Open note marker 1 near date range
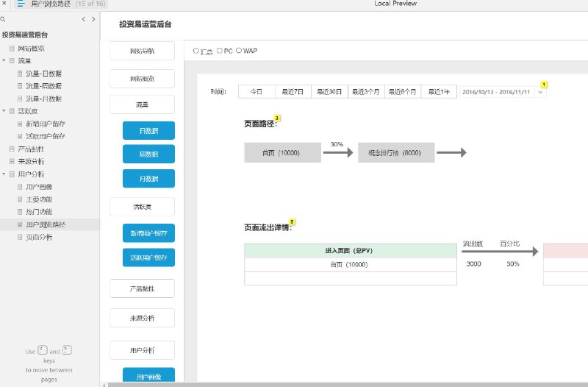Viewport: 588px width, 387px height. (x=544, y=85)
